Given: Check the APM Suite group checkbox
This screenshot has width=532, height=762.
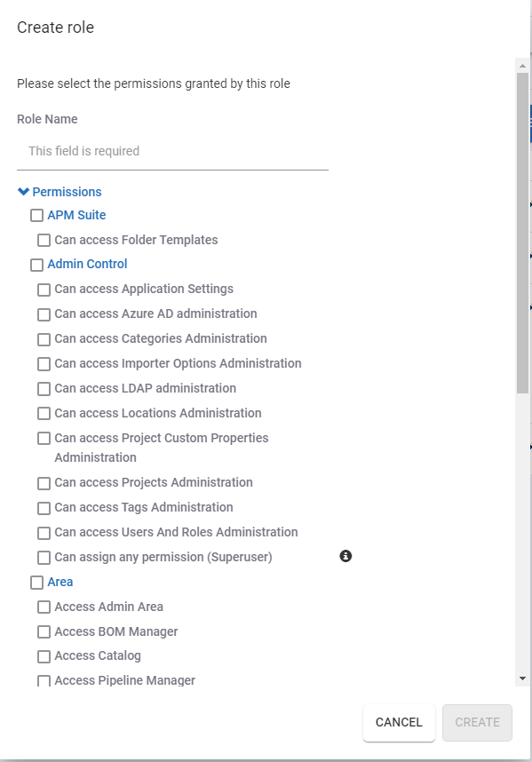Looking at the screenshot, I should click(x=36, y=215).
